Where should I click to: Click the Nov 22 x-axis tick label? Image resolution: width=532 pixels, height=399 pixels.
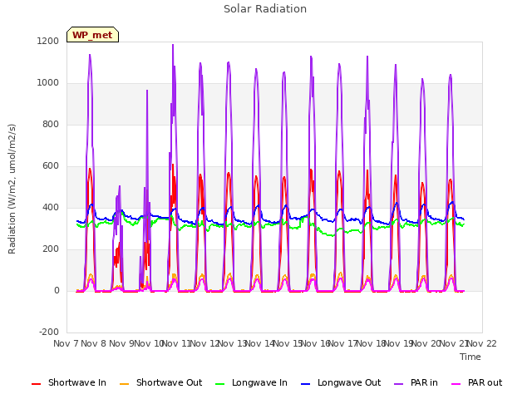pyautogui.click(x=482, y=343)
